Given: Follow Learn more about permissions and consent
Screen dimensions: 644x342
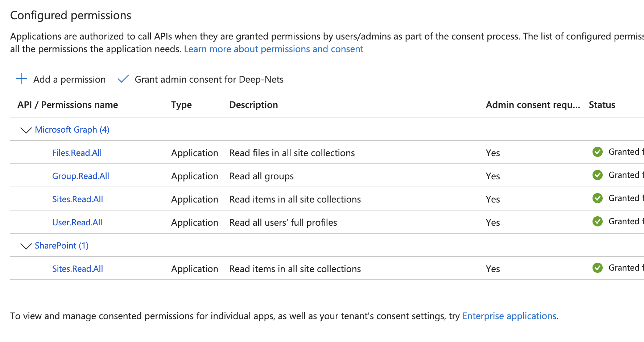Looking at the screenshot, I should (273, 49).
